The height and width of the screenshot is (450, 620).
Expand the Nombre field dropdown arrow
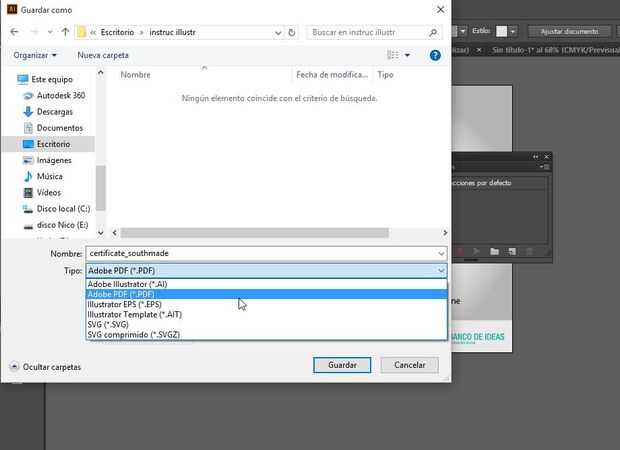coord(441,253)
